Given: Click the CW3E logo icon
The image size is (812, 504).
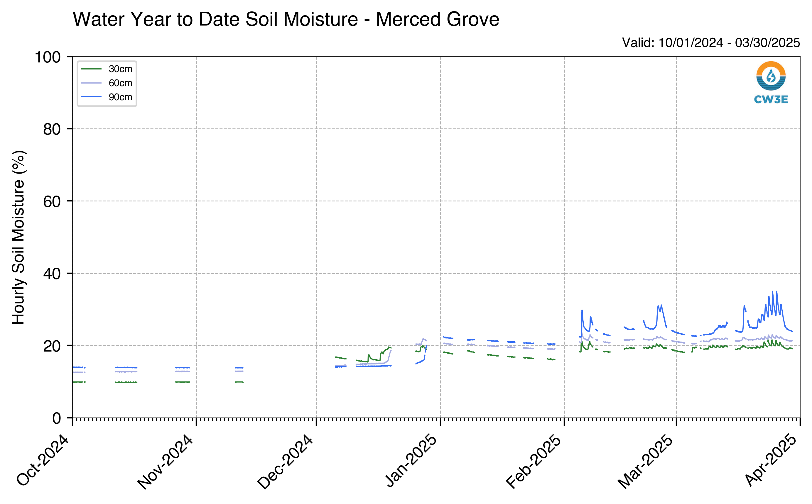Looking at the screenshot, I should (771, 76).
